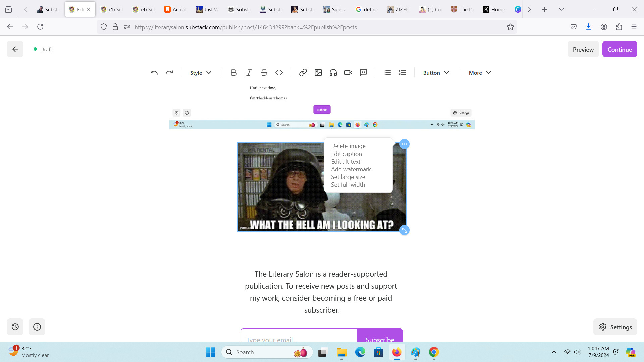Viewport: 644px width, 362px height.
Task: Expand the Button dropdown menu
Action: [x=436, y=73]
